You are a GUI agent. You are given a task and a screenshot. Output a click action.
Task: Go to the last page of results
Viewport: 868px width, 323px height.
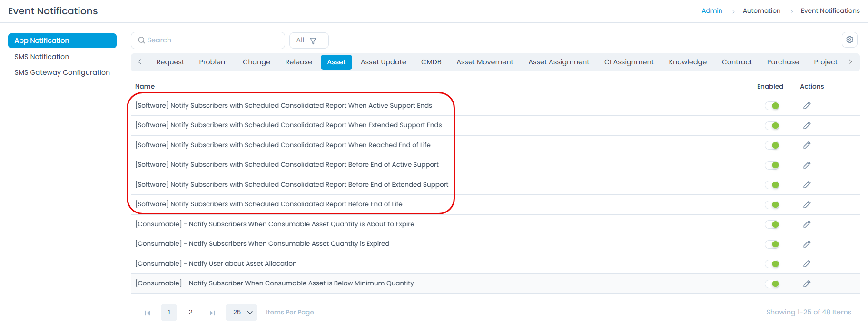coord(212,313)
